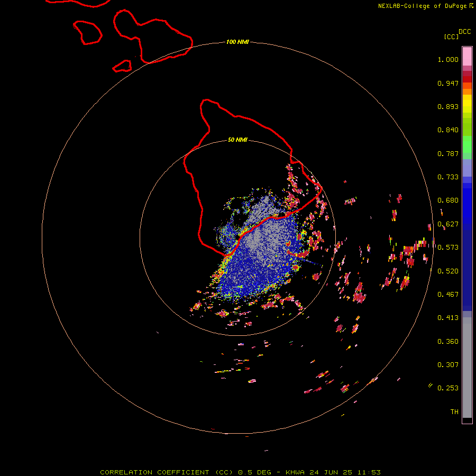This screenshot has width=476, height=476.
Task: Click the 0.573 scale value
Action: 448,248
